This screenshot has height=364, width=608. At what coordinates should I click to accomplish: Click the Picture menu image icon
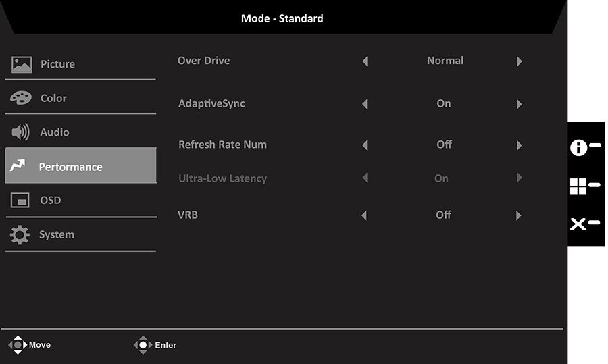tap(22, 64)
